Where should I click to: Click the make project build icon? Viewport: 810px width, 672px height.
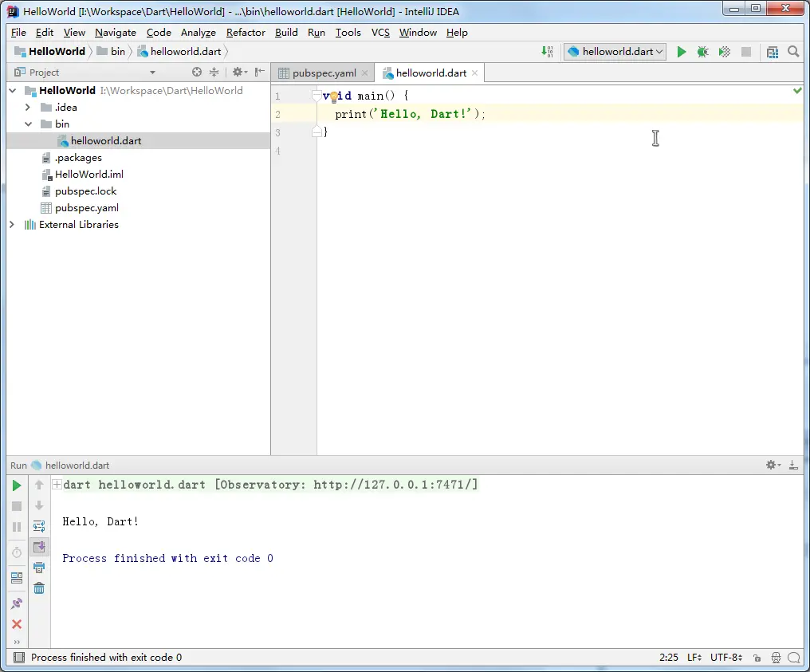547,52
